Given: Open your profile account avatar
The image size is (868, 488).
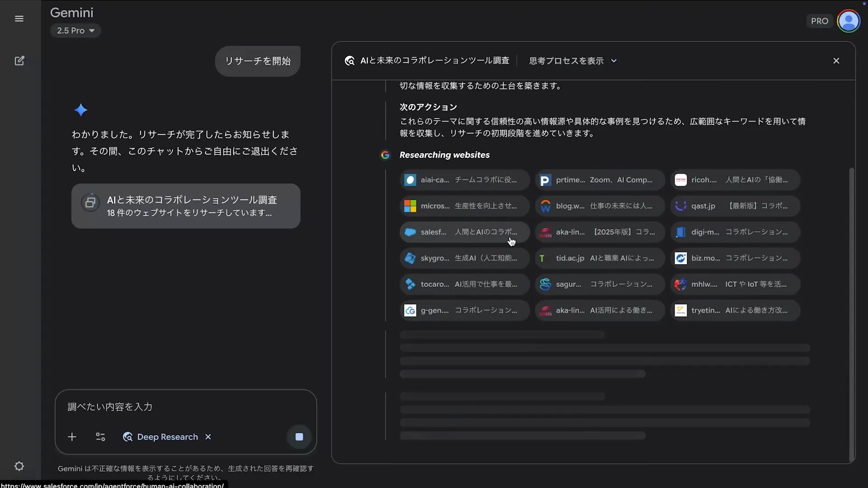Looking at the screenshot, I should (849, 21).
